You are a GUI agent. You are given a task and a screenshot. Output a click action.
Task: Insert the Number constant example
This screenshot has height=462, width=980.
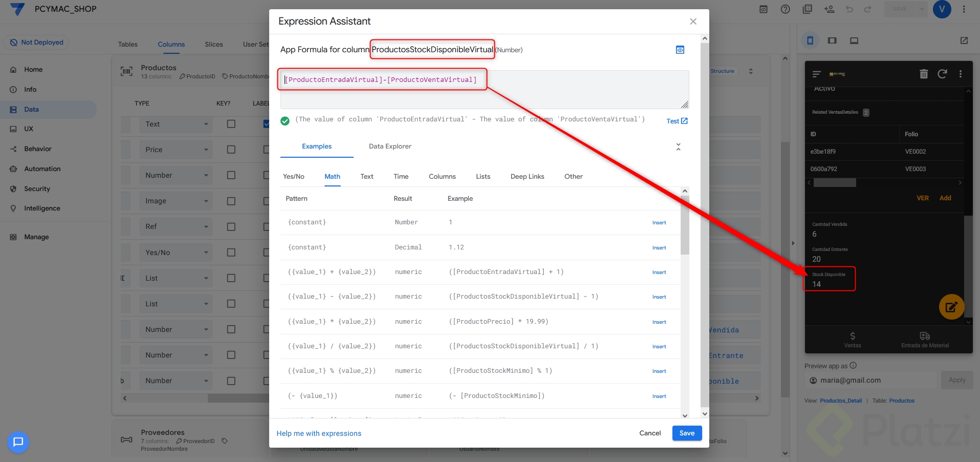pyautogui.click(x=659, y=223)
